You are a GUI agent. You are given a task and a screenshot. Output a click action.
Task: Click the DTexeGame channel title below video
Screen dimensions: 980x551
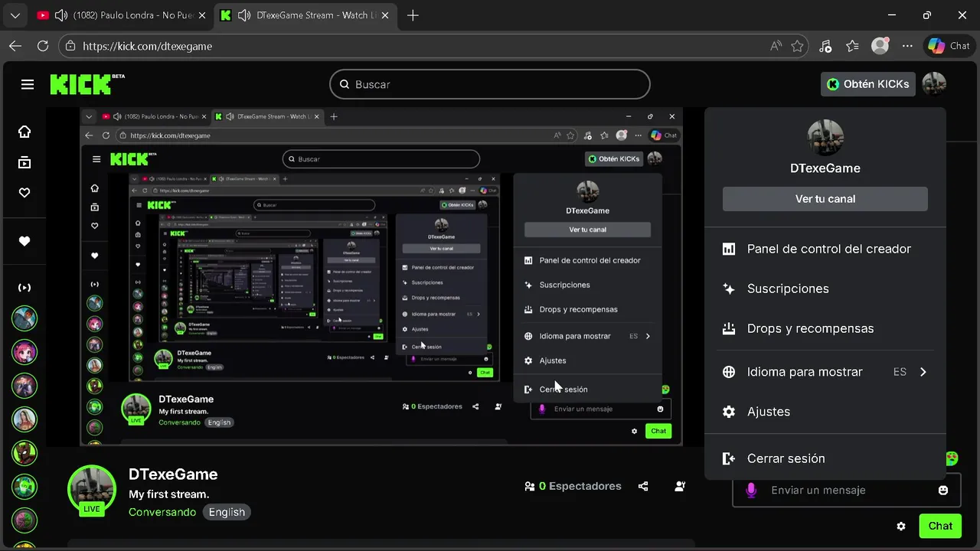[173, 474]
